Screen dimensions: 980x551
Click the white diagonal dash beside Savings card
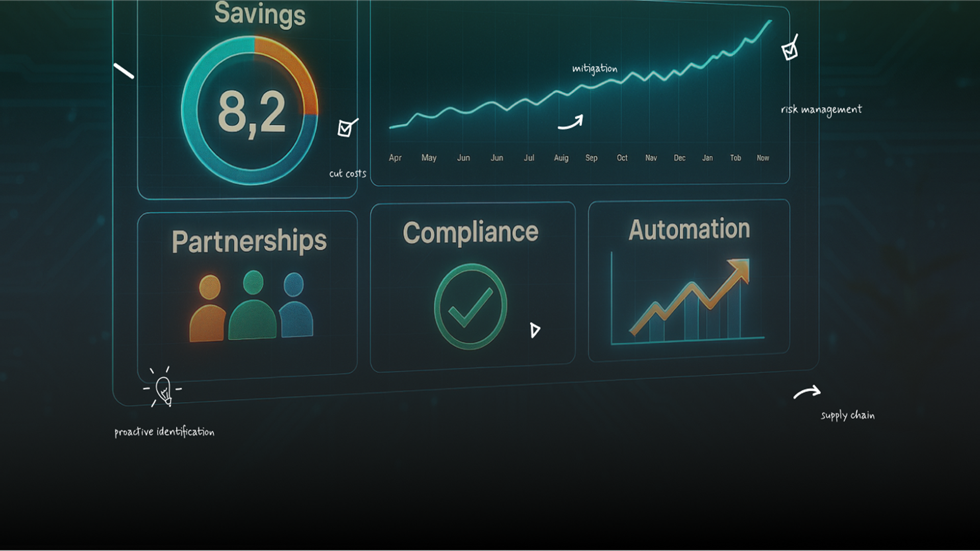[124, 71]
